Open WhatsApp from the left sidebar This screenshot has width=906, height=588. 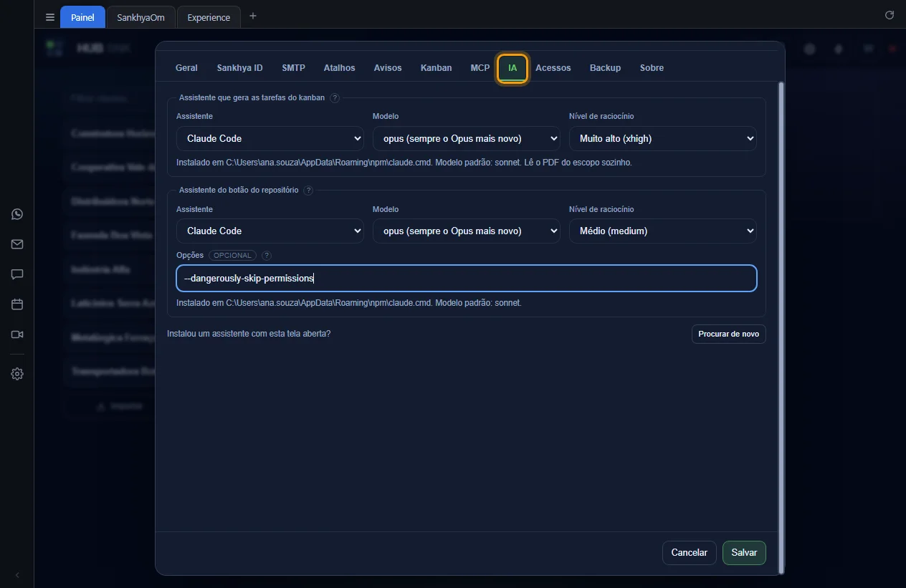[17, 214]
